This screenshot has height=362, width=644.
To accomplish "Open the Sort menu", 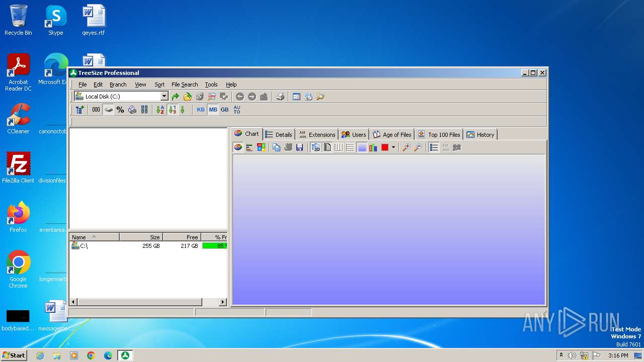I will [159, 84].
